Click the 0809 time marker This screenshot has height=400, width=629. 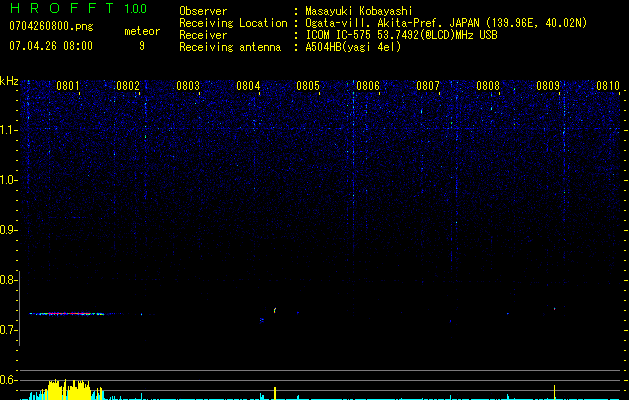click(548, 86)
